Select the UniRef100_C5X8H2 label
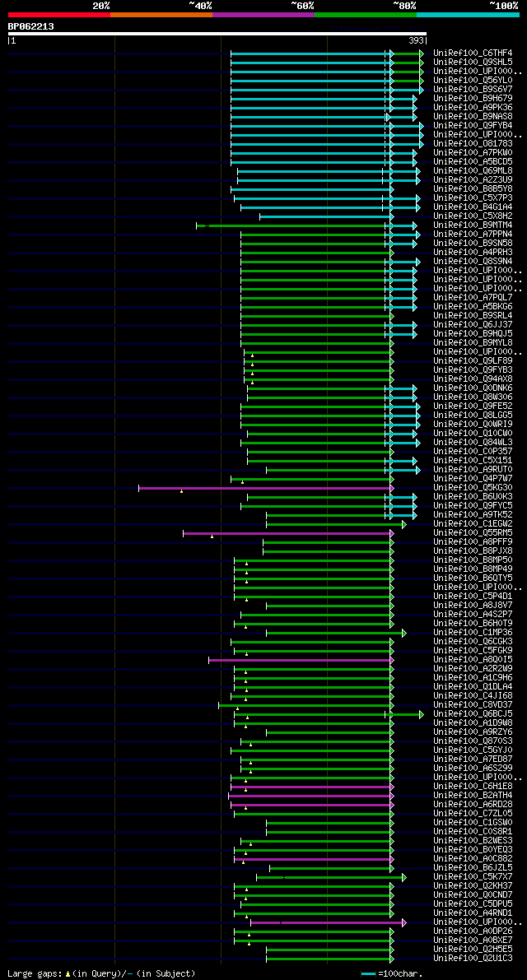 pos(473,216)
